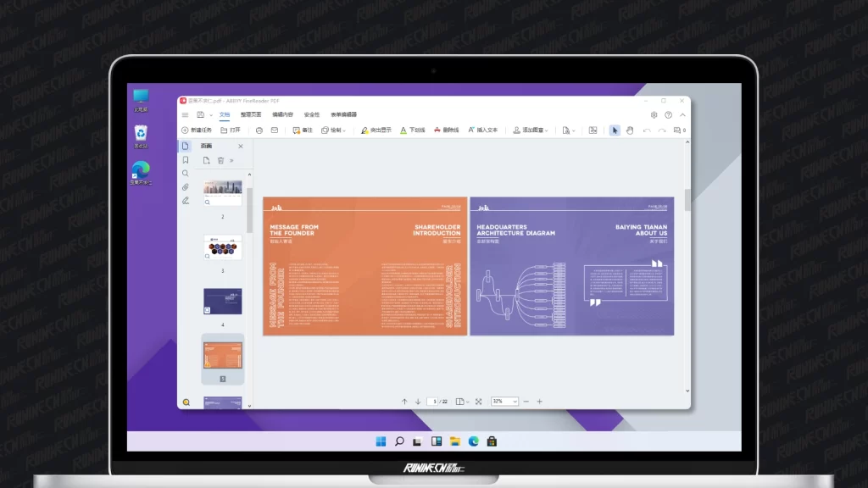Open the 32% zoom level dropdown

click(504, 402)
